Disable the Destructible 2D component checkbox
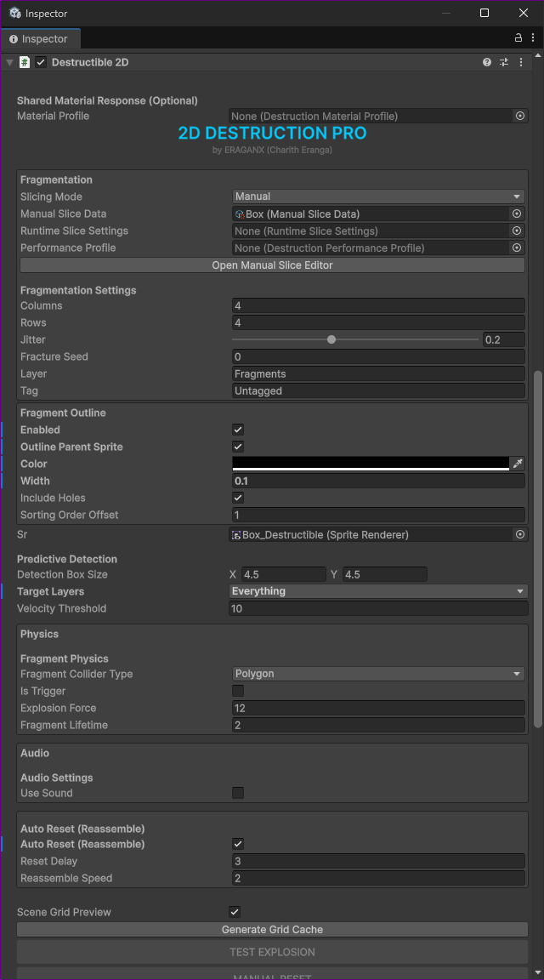The height and width of the screenshot is (980, 544). click(x=41, y=62)
